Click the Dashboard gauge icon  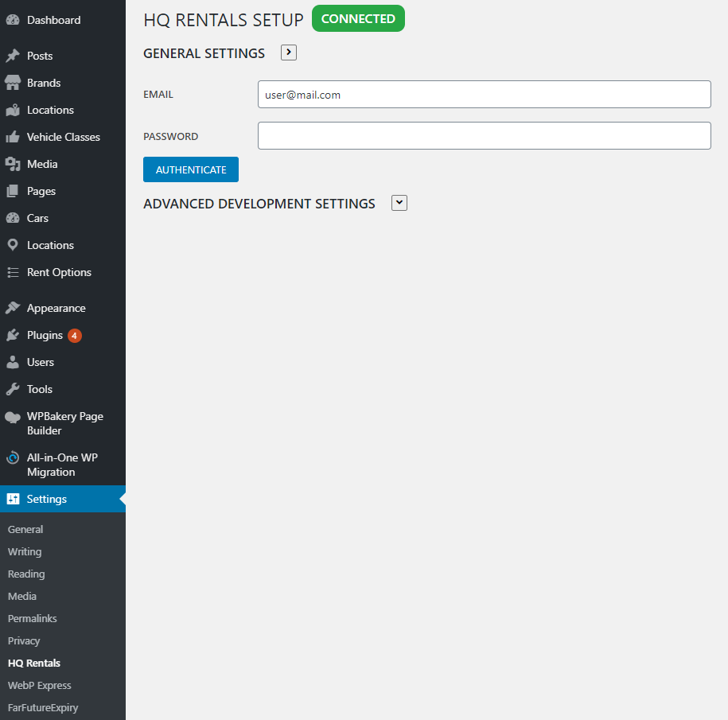13,20
